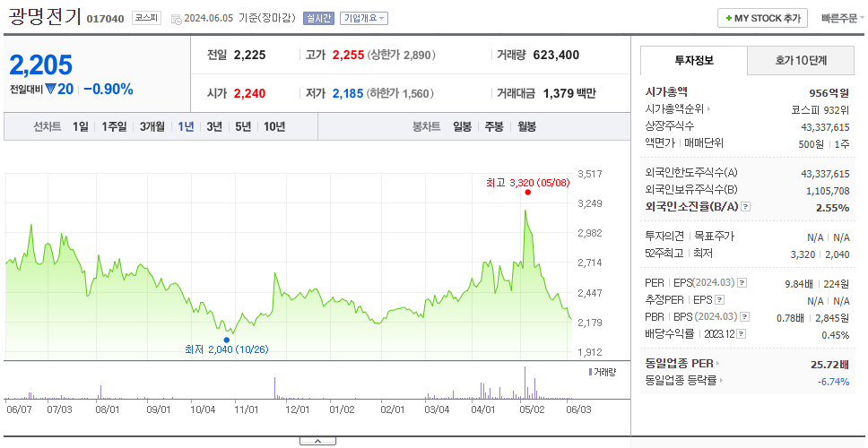
Task: Click the 외국인보유주식수 1,105,708 value
Action: (x=828, y=191)
